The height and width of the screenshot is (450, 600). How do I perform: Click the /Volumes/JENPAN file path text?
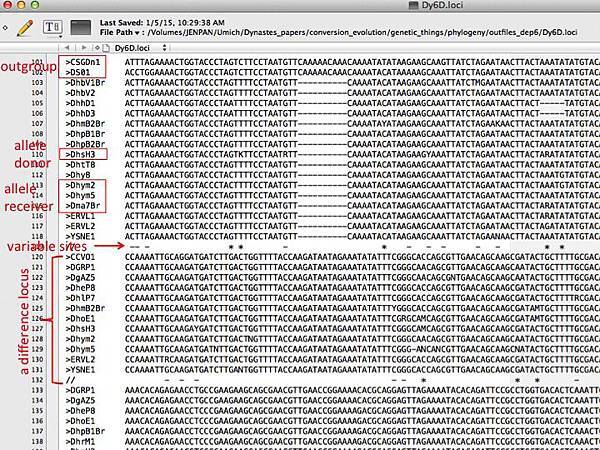click(x=362, y=33)
